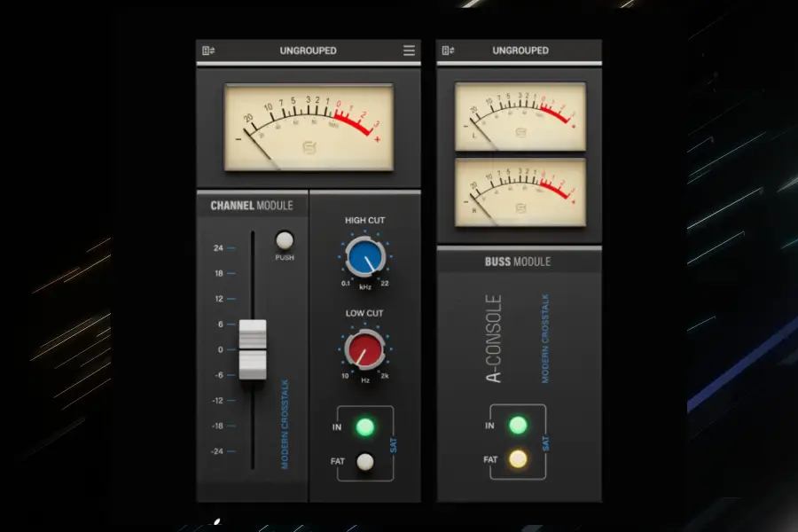Click the 12 mark on fader scale
The image size is (798, 532).
tap(219, 298)
